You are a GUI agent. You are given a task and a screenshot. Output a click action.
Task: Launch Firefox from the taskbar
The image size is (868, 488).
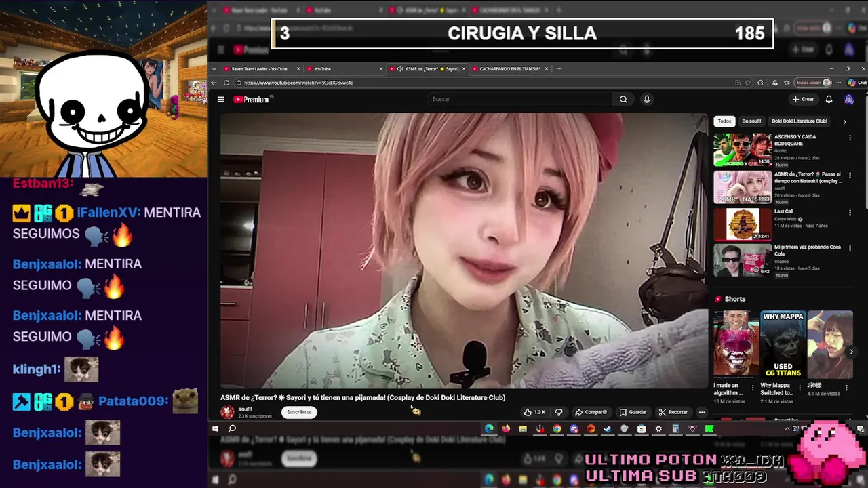(x=506, y=428)
